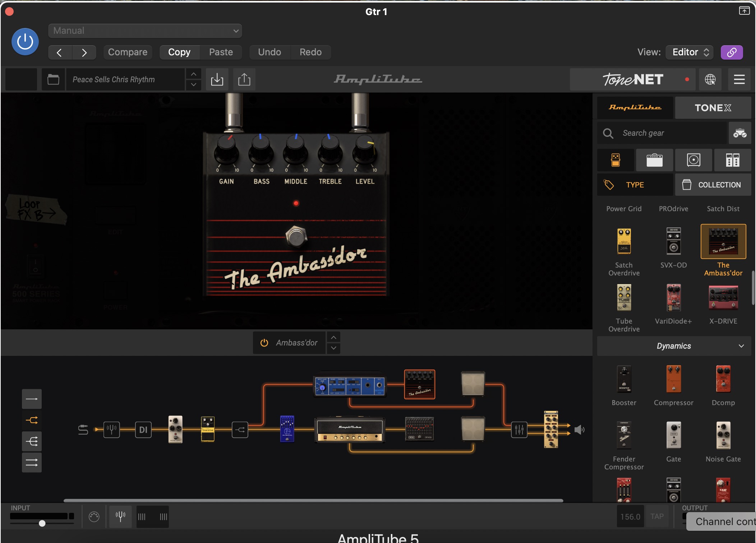Click the DI block in signal chain
This screenshot has height=543, width=756.
[x=143, y=430]
